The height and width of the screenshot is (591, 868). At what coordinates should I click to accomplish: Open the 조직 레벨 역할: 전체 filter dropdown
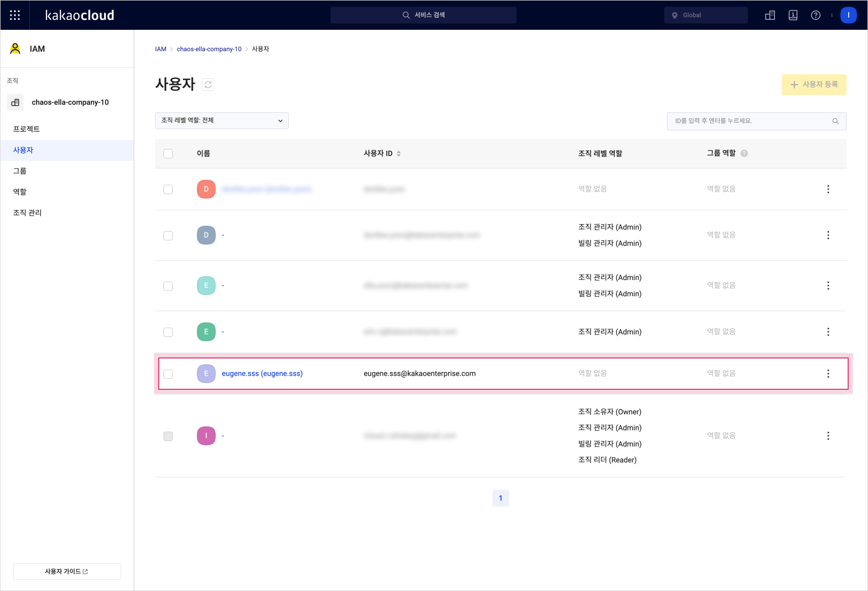222,121
